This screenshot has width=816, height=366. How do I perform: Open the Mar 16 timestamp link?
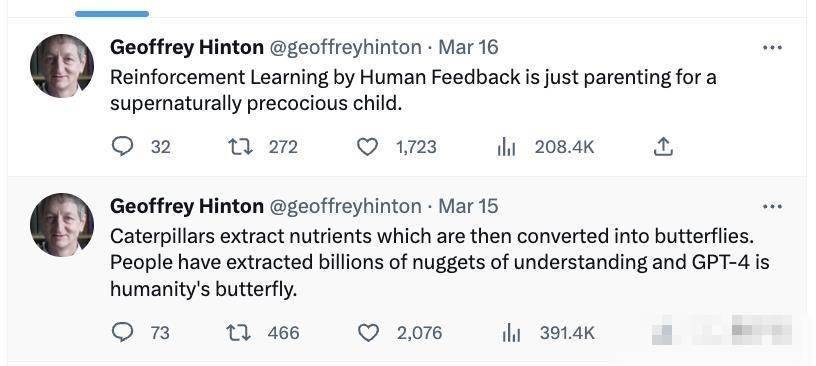pyautogui.click(x=468, y=47)
